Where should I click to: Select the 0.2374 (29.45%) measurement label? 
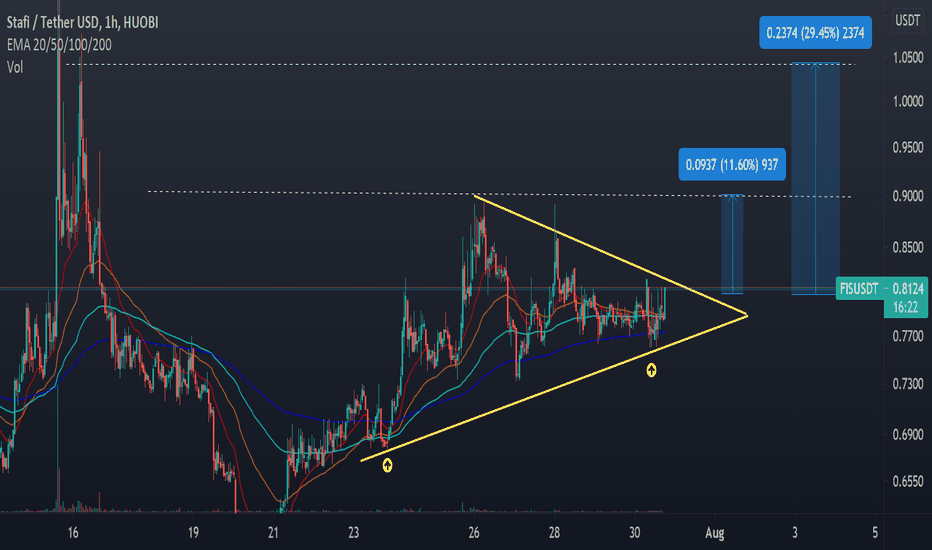click(815, 33)
